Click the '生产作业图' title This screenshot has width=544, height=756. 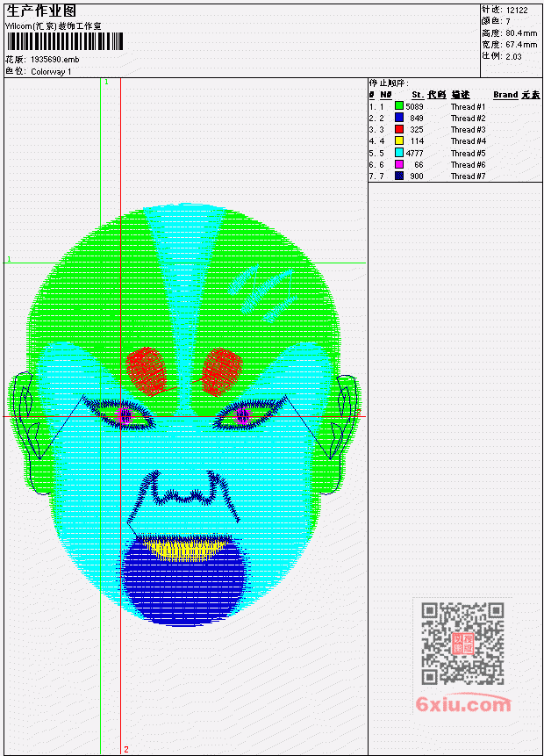[41, 11]
